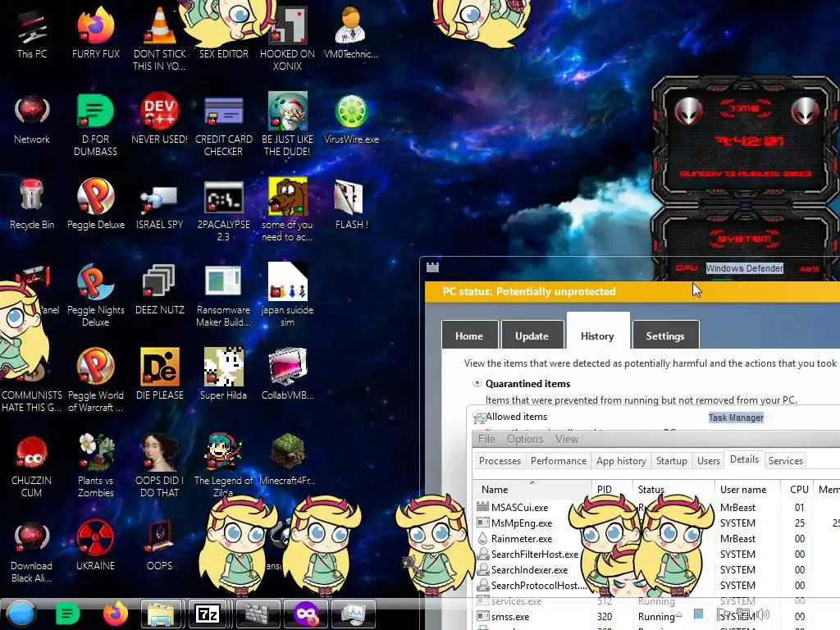Switch to Task Manager Processes tab

500,461
